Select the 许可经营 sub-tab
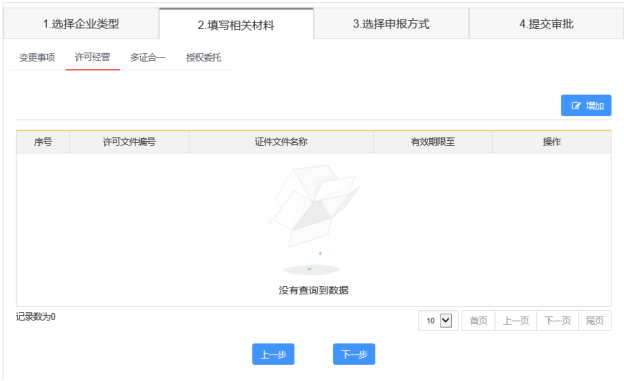Screen dimensions: 624x381 click(92, 57)
